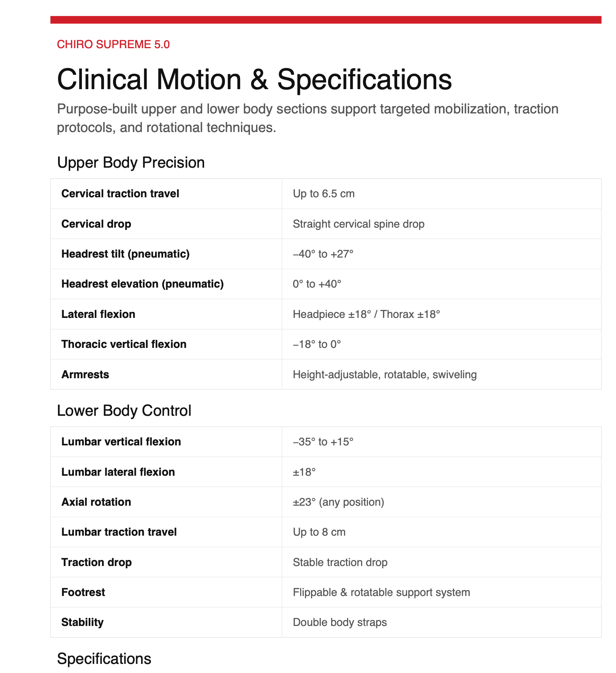The image size is (616, 673).
Task: Click the Lower Body Control heading
Action: point(124,410)
